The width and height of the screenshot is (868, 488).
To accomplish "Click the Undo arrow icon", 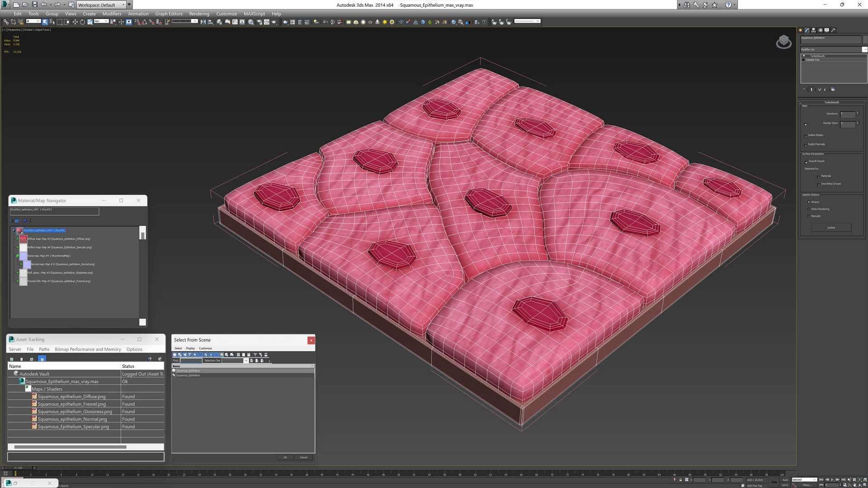I will (x=44, y=5).
